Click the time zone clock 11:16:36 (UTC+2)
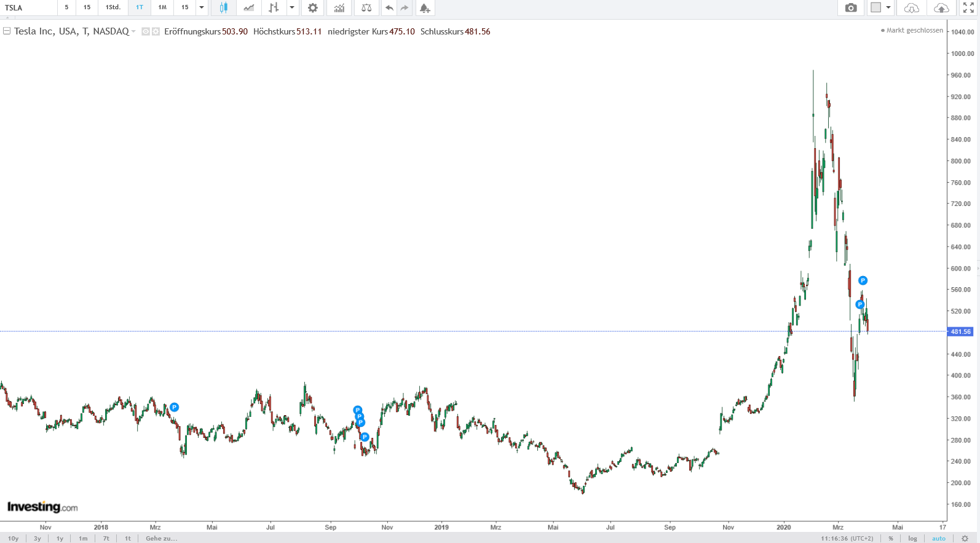This screenshot has height=543, width=980. 847,538
